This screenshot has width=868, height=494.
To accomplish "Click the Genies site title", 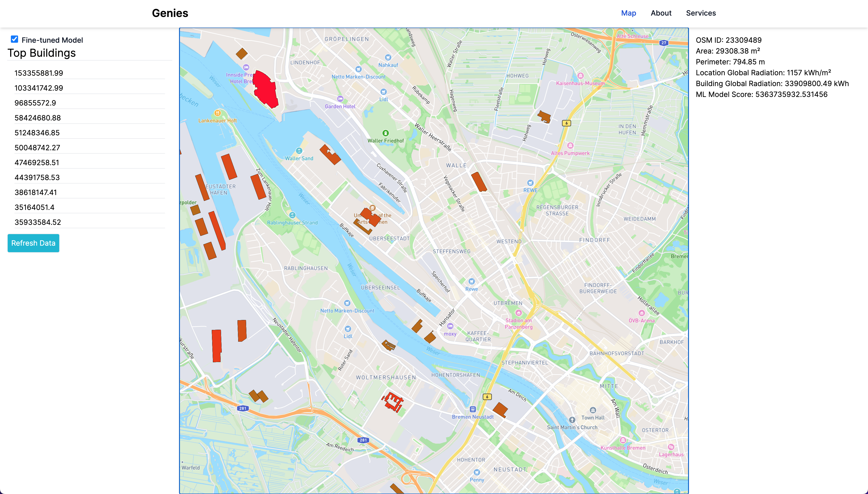I will tap(170, 13).
